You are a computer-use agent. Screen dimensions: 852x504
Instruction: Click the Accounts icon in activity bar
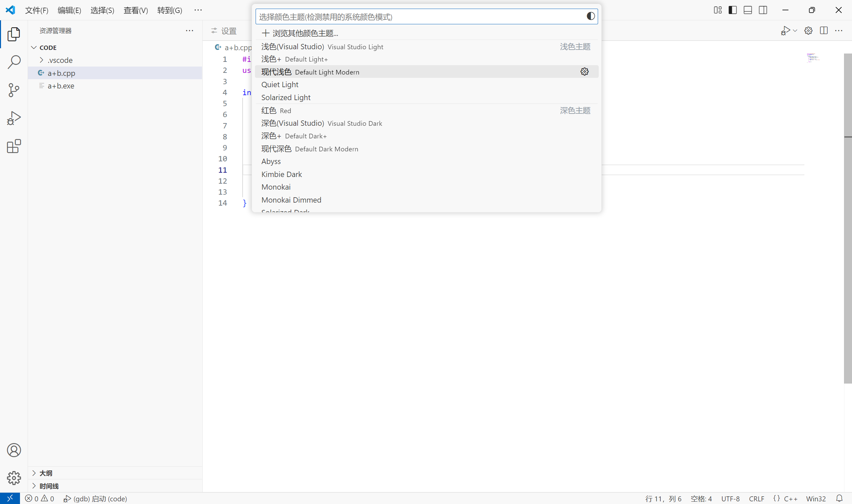tap(14, 450)
